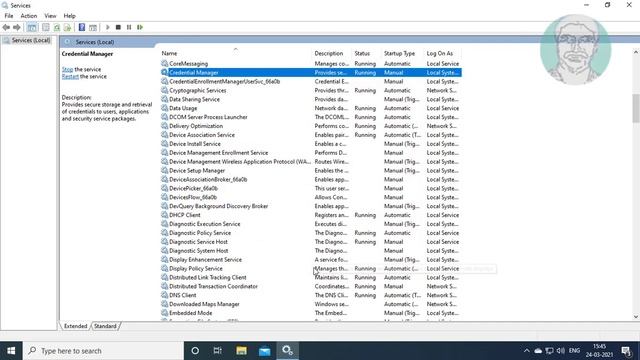
Task: Click Windows Start button on taskbar
Action: [11, 351]
